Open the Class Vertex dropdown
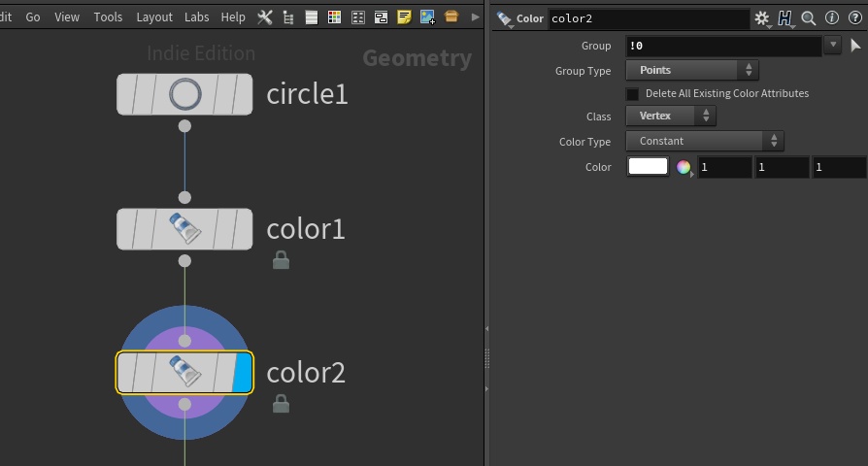The image size is (868, 466). (x=671, y=116)
